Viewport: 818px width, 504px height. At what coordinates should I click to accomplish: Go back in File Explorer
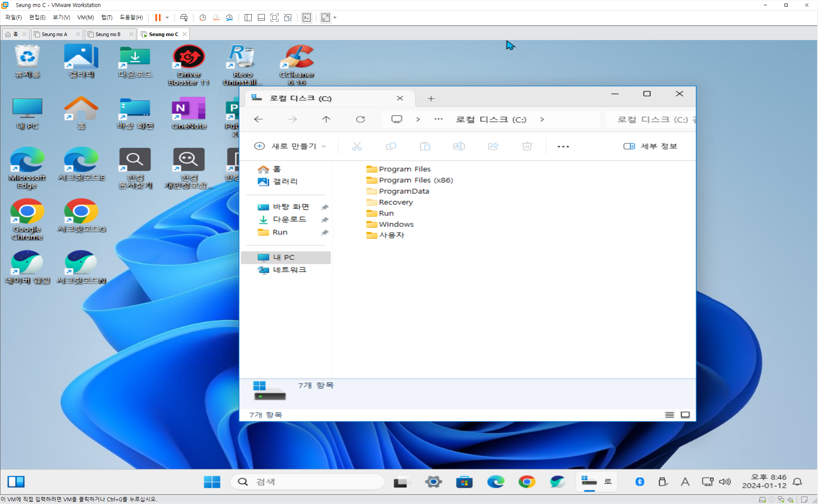[x=258, y=119]
